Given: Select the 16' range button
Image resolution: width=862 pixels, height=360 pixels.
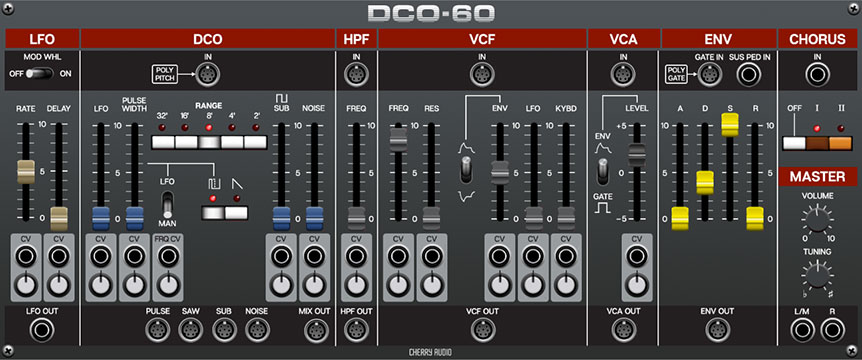Looking at the screenshot, I should point(186,142).
